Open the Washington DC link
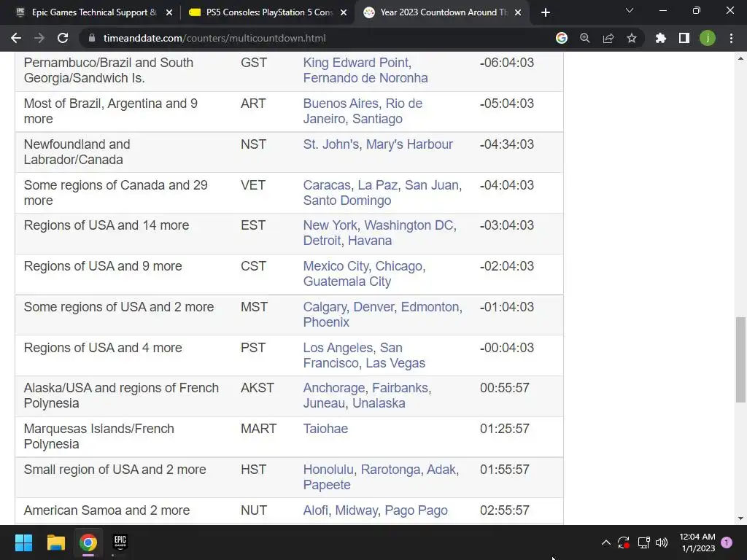This screenshot has width=747, height=560. point(409,225)
